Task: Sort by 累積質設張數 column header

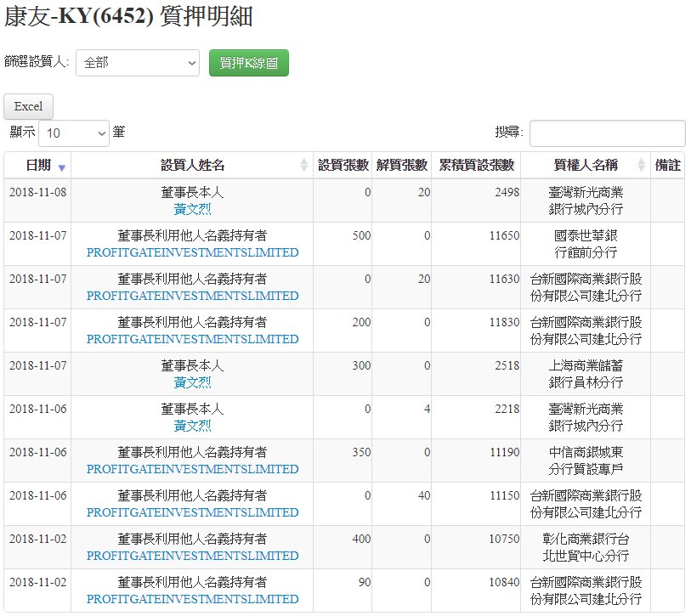Action: 476,166
